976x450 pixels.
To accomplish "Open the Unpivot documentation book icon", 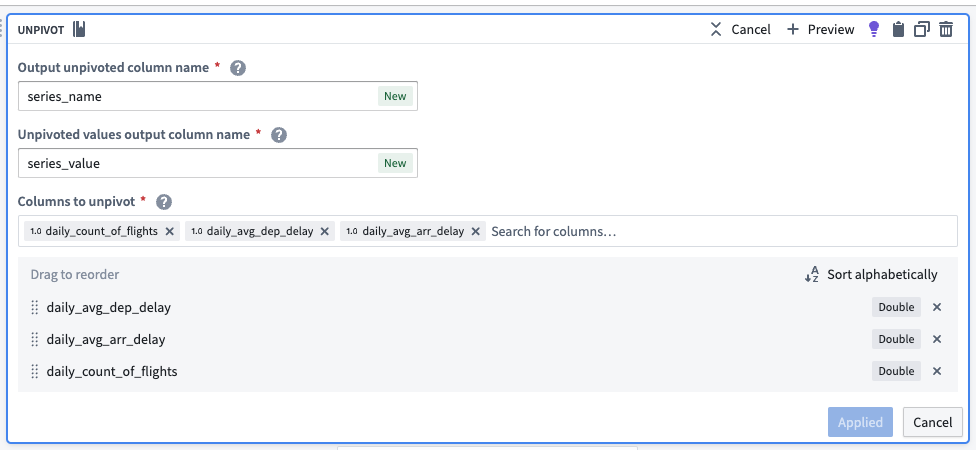I will pyautogui.click(x=79, y=29).
